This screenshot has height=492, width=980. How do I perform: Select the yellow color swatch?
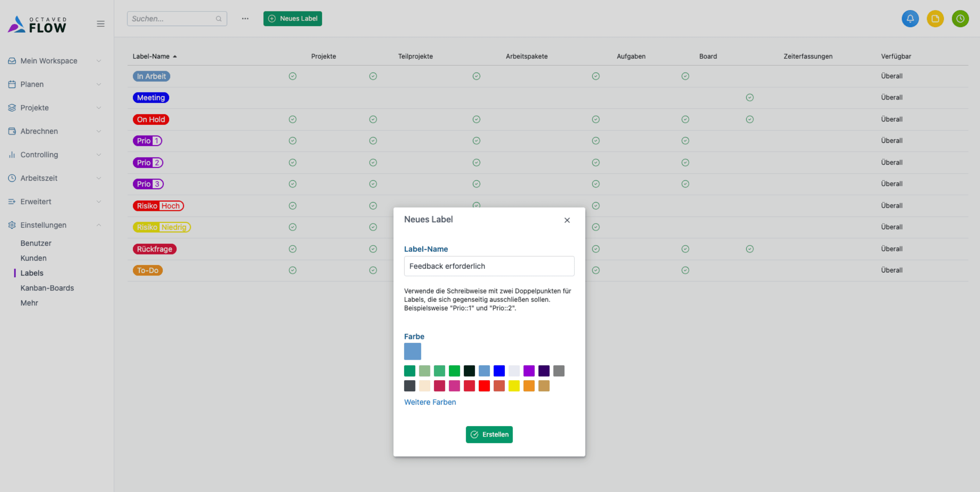(x=514, y=386)
